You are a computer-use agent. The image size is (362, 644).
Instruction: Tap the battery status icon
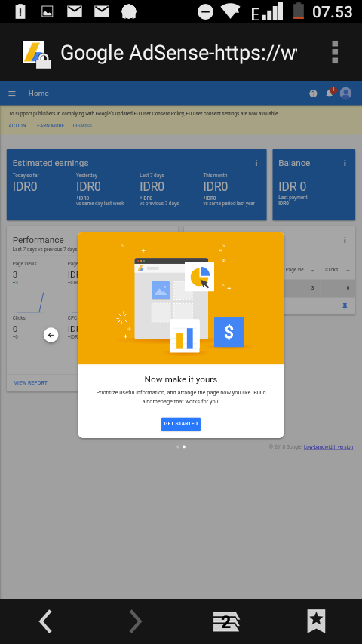pyautogui.click(x=299, y=11)
